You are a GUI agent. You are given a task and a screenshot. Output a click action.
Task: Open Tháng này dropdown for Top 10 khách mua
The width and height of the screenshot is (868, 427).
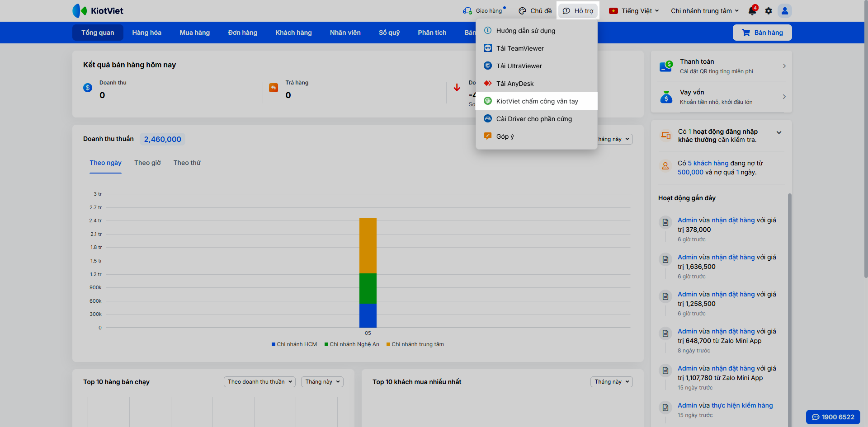click(612, 382)
